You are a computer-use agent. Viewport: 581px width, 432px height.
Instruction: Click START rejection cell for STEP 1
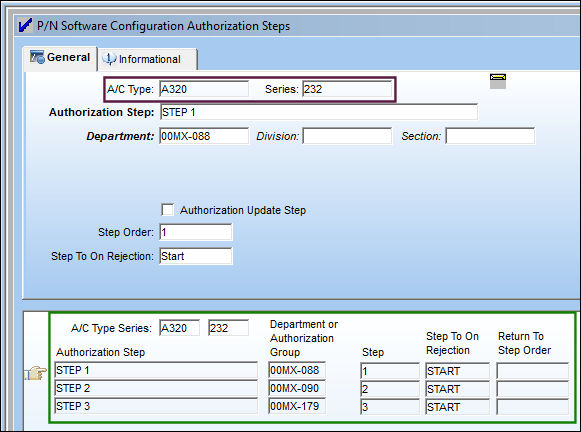pos(457,371)
